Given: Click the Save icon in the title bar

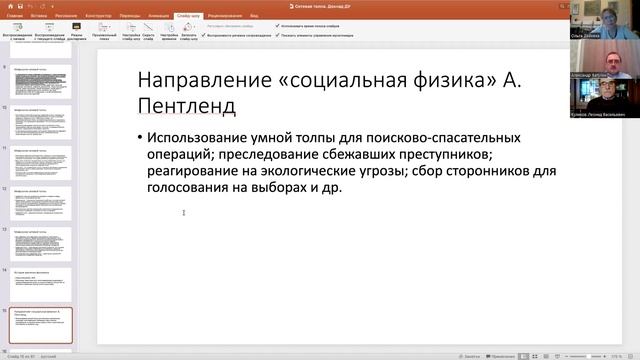Looking at the screenshot, I should tap(20, 6).
